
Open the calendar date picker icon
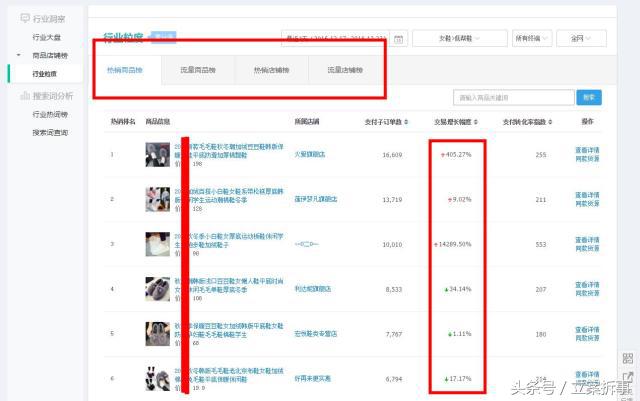pyautogui.click(x=398, y=39)
